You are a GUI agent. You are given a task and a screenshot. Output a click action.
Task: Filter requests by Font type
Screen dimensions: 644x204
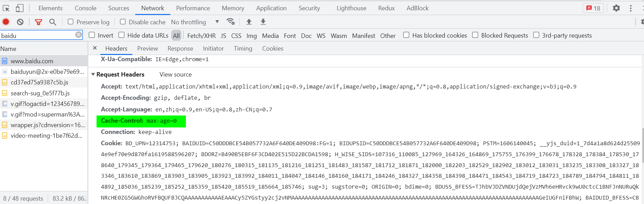pos(290,36)
